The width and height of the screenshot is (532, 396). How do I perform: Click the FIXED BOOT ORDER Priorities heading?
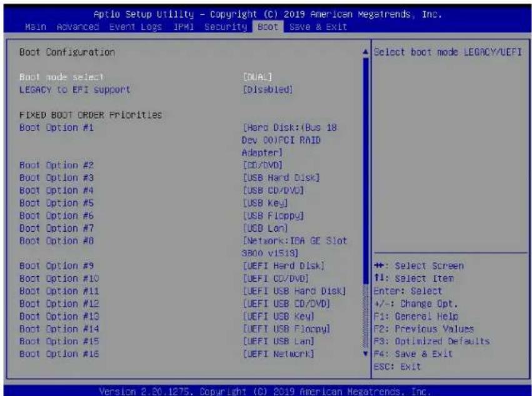(x=90, y=115)
